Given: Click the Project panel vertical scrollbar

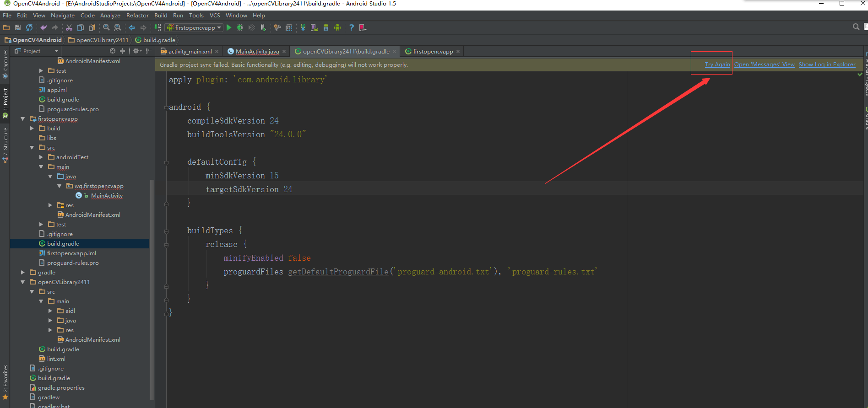Looking at the screenshot, I should pos(152,290).
